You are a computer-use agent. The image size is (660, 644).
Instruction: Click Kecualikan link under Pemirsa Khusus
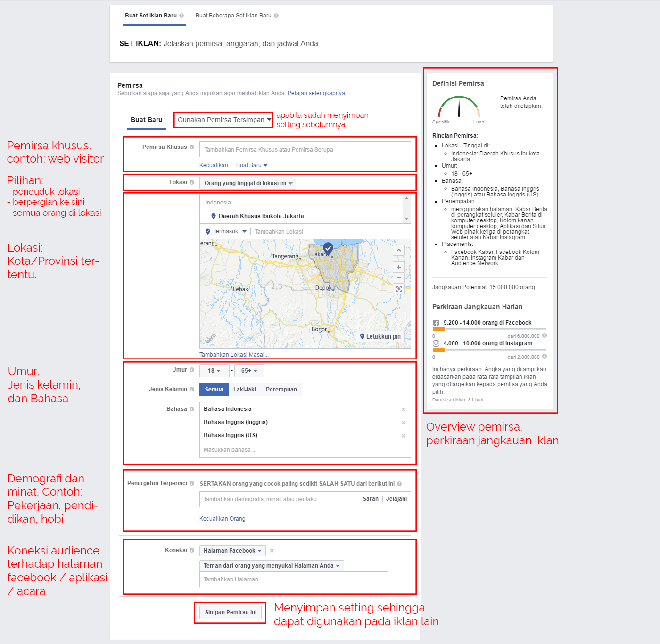pos(214,165)
